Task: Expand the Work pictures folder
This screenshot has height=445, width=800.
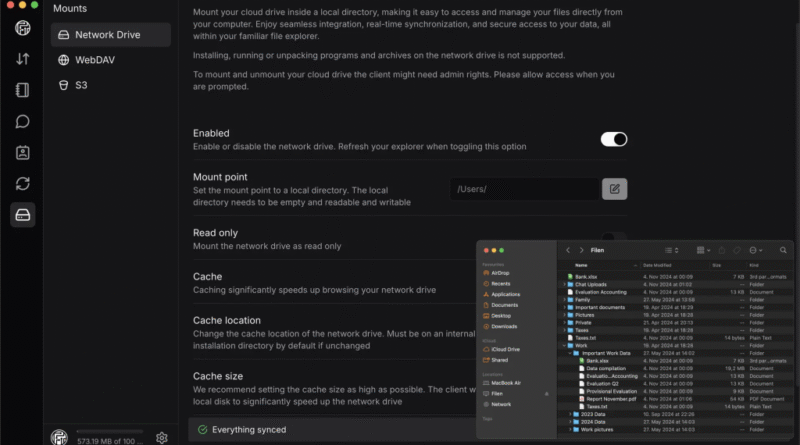Action: click(570, 430)
